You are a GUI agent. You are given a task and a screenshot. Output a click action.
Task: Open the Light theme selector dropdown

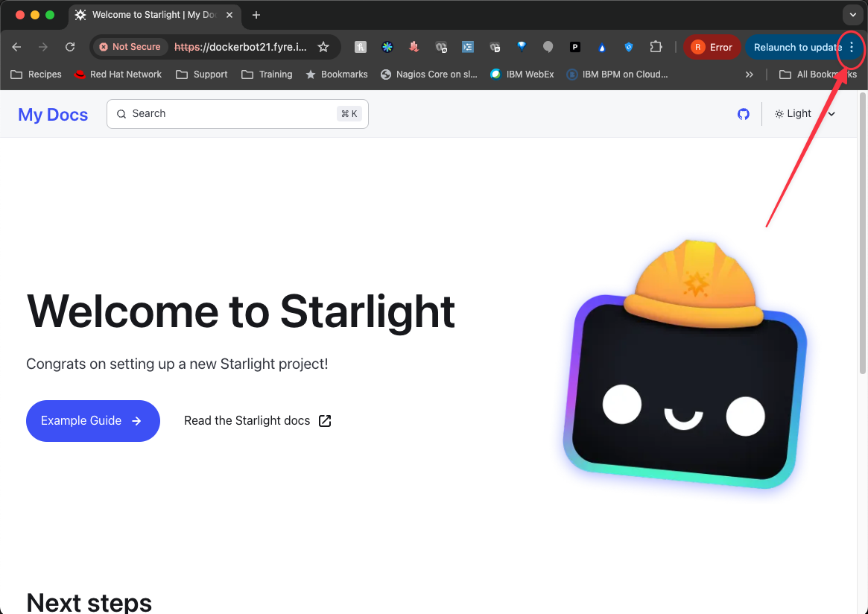click(805, 114)
